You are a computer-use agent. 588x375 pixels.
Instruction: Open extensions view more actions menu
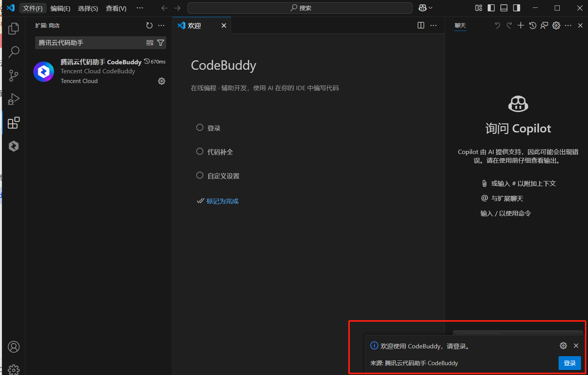[161, 25]
